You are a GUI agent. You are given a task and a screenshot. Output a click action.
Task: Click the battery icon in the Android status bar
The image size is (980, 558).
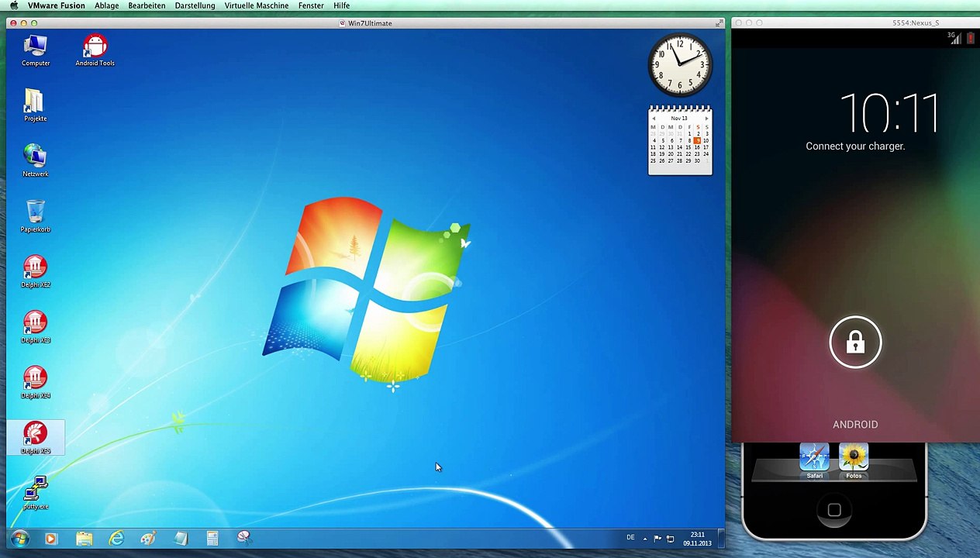970,38
